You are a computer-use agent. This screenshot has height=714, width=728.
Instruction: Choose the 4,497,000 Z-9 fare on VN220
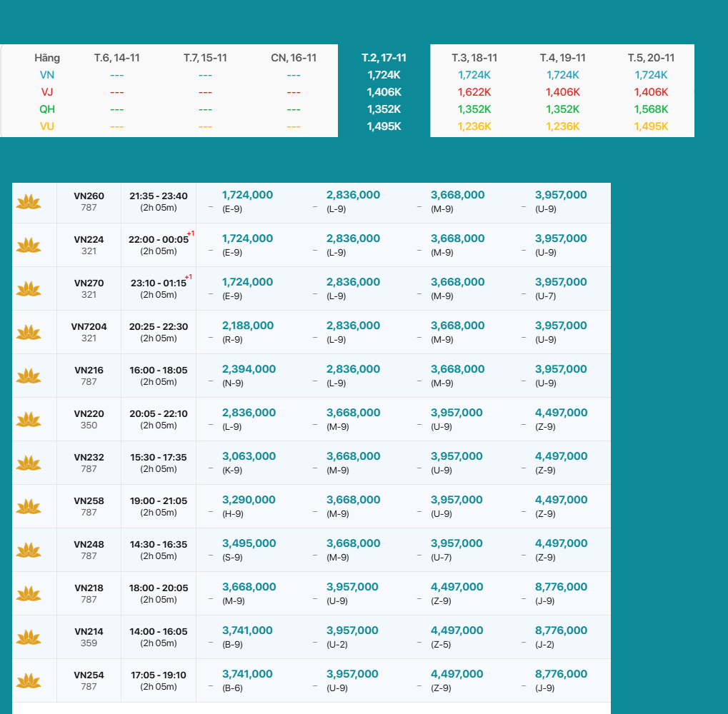[x=561, y=413]
